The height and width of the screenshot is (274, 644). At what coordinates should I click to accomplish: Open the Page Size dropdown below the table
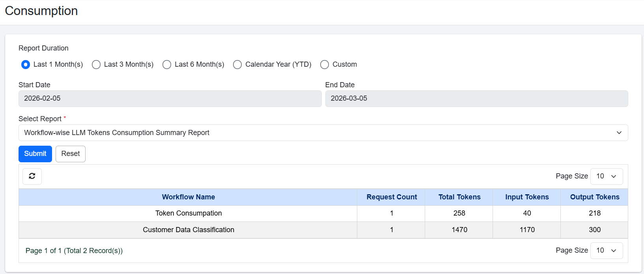607,250
